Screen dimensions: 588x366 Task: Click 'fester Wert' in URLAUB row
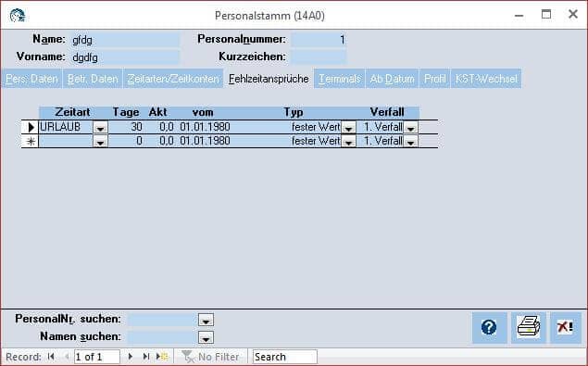click(x=316, y=127)
